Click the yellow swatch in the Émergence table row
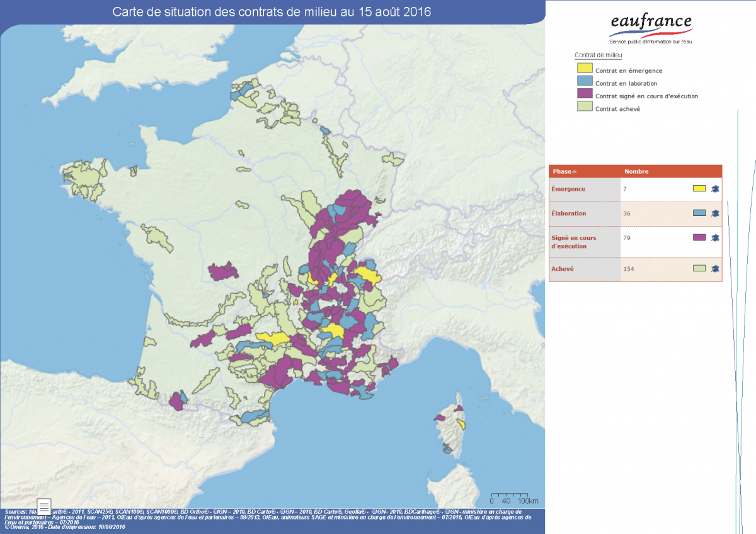Image resolution: width=756 pixels, height=534 pixels. [699, 188]
